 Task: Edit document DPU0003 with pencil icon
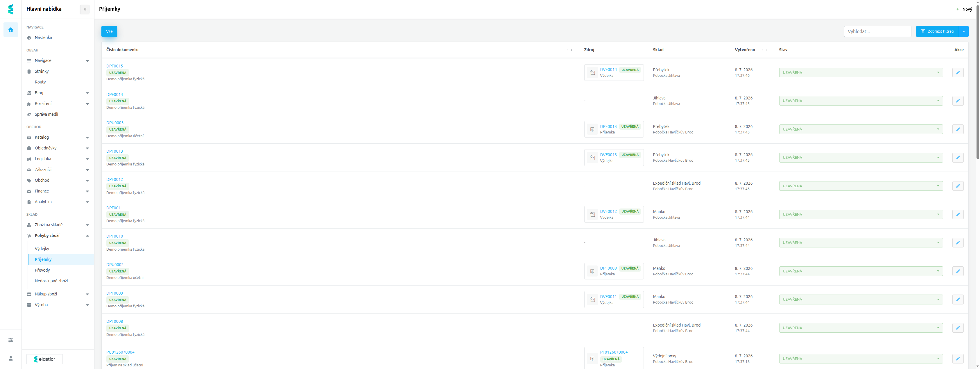[958, 129]
